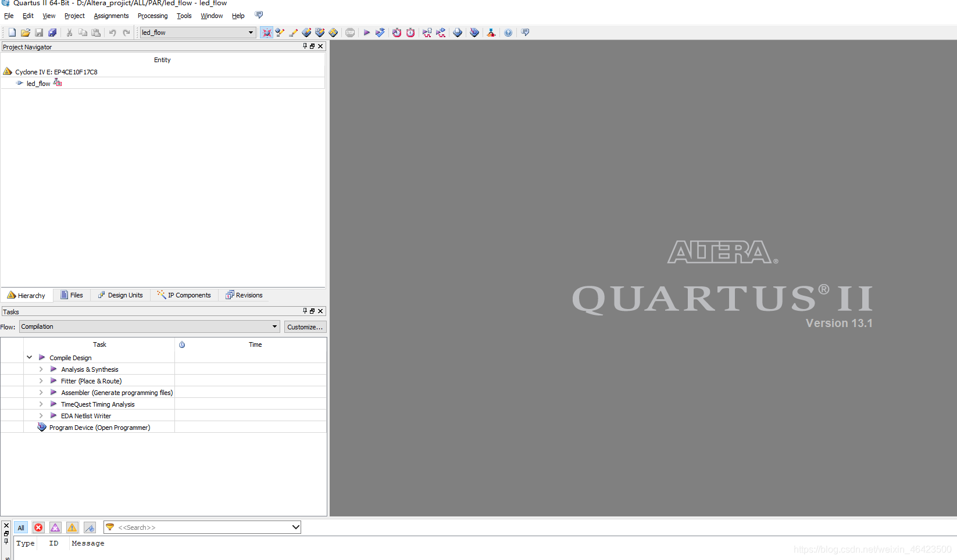Toggle the yellow Warning messages filter
This screenshot has height=560, width=957.
(72, 527)
